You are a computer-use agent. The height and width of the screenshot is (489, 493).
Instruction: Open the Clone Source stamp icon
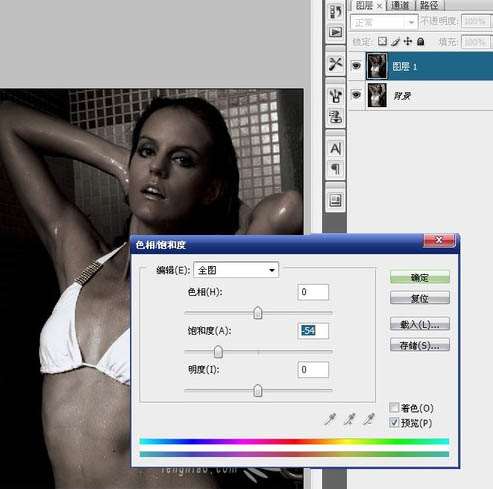click(x=335, y=117)
